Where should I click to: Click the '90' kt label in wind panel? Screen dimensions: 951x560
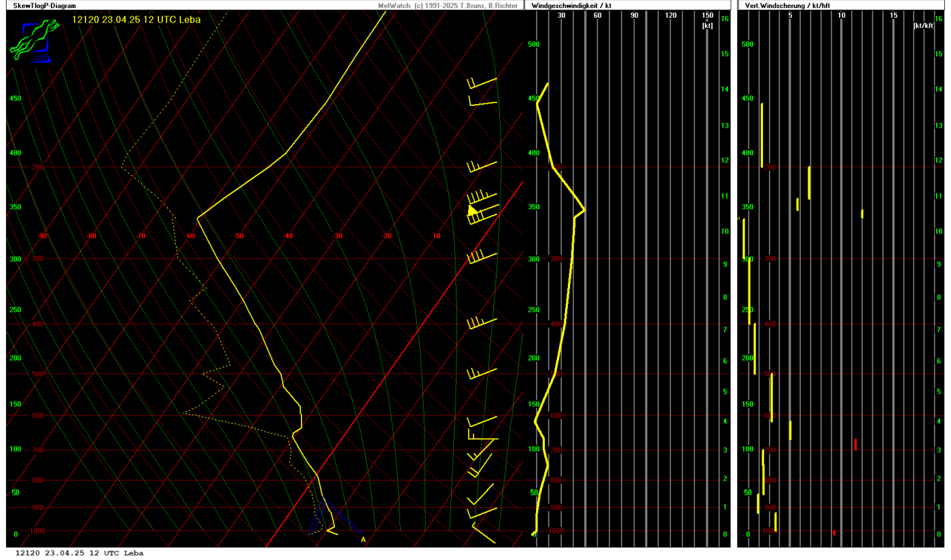point(634,16)
